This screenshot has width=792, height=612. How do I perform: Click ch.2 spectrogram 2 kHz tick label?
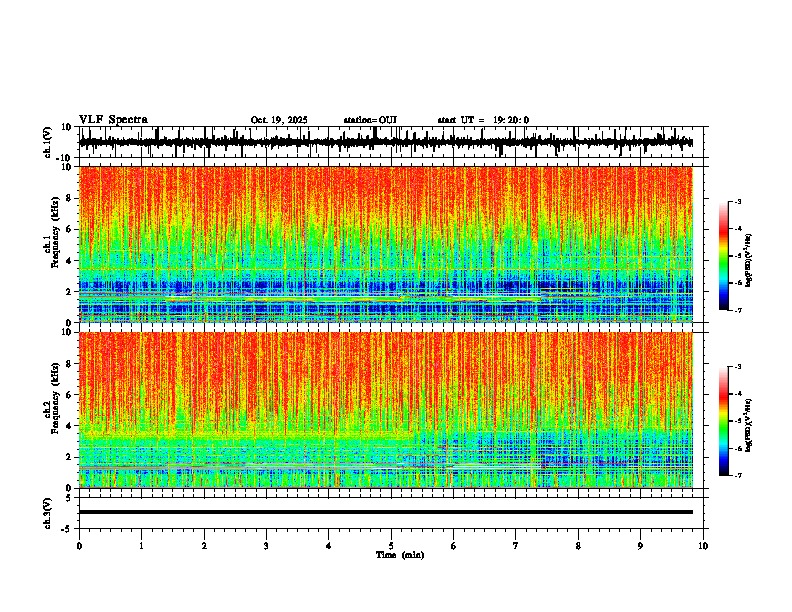tap(69, 457)
